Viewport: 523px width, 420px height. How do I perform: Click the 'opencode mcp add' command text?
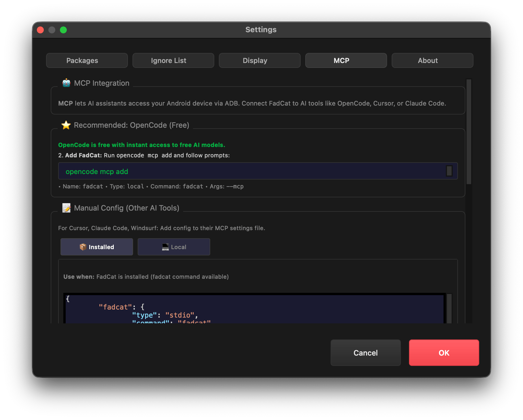[97, 171]
